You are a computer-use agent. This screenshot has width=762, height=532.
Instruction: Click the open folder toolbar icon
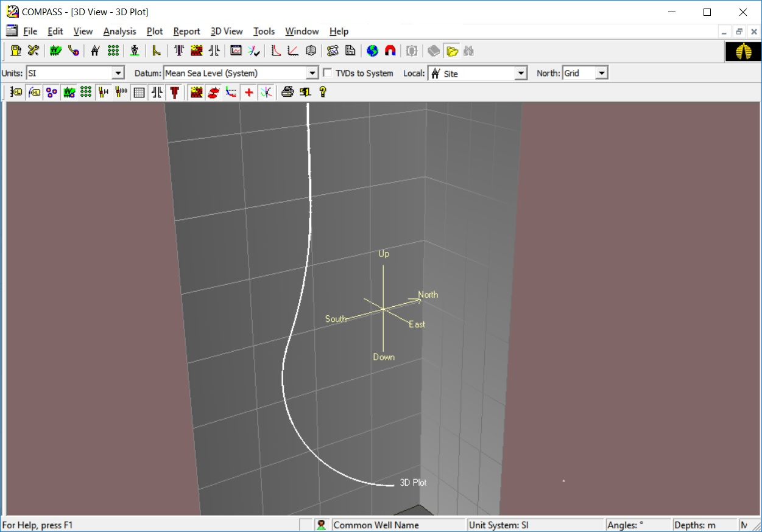coord(451,51)
